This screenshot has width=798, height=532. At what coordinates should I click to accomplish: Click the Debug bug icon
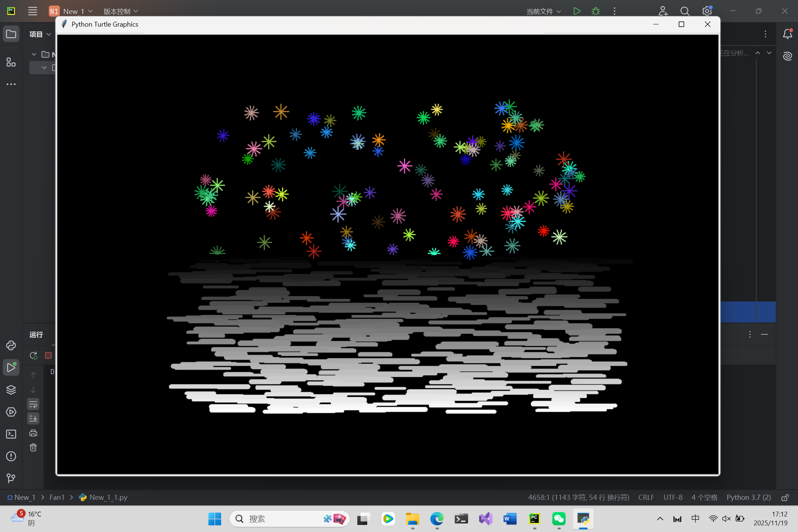tap(596, 11)
